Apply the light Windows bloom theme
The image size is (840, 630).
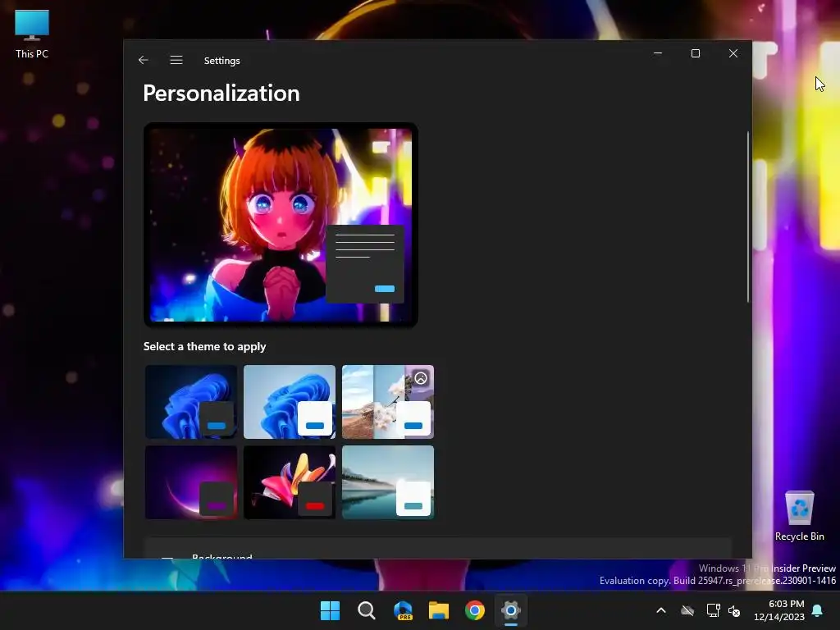pyautogui.click(x=290, y=402)
